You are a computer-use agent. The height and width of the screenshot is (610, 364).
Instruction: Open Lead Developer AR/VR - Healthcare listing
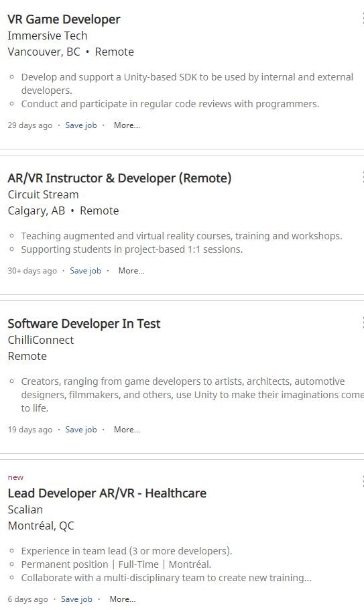(x=107, y=493)
